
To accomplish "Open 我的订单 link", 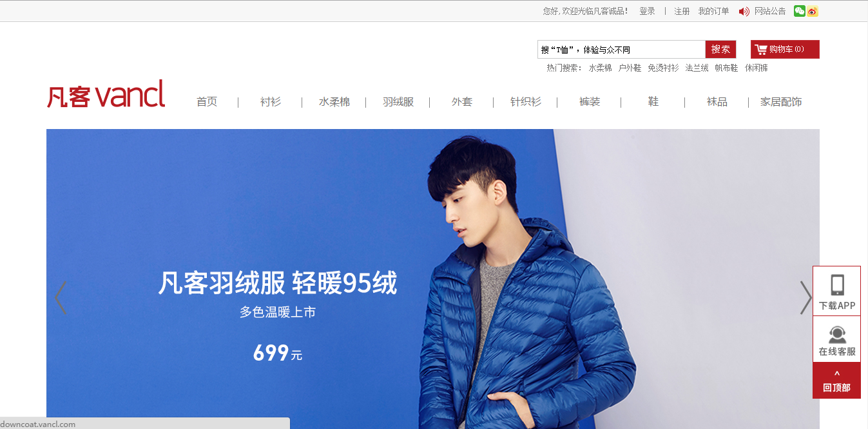I will coord(713,11).
